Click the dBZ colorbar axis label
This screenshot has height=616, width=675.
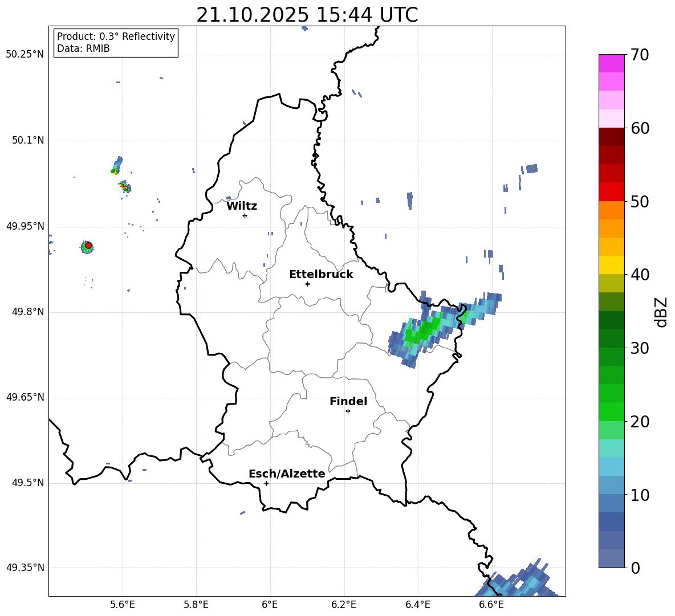tap(661, 312)
